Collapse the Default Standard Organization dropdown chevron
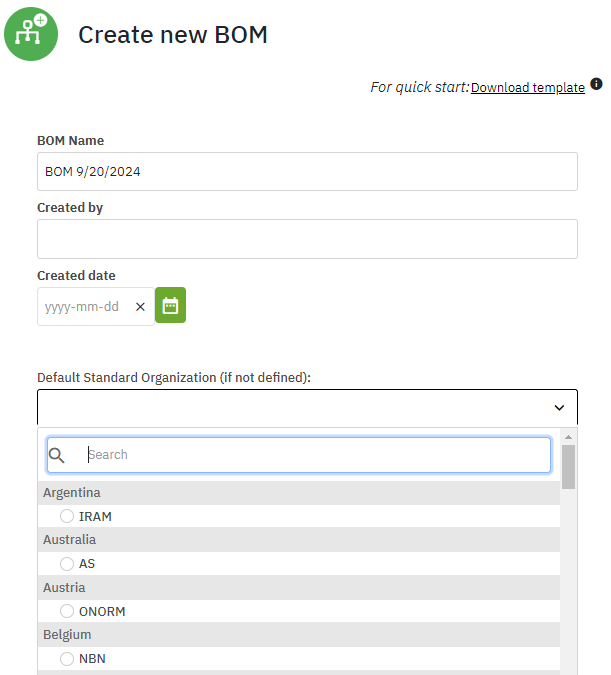Image resolution: width=611 pixels, height=675 pixels. [x=559, y=408]
